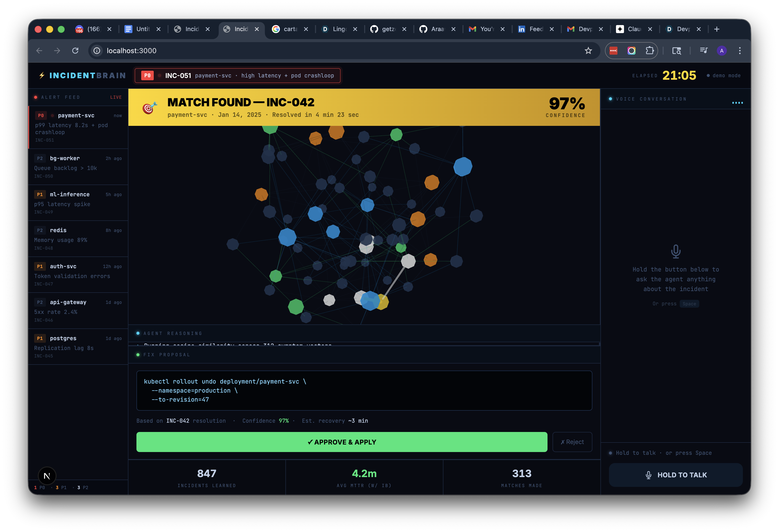Click the lightning bolt IncidentBrain logo
The image size is (779, 532).
pyautogui.click(x=42, y=75)
